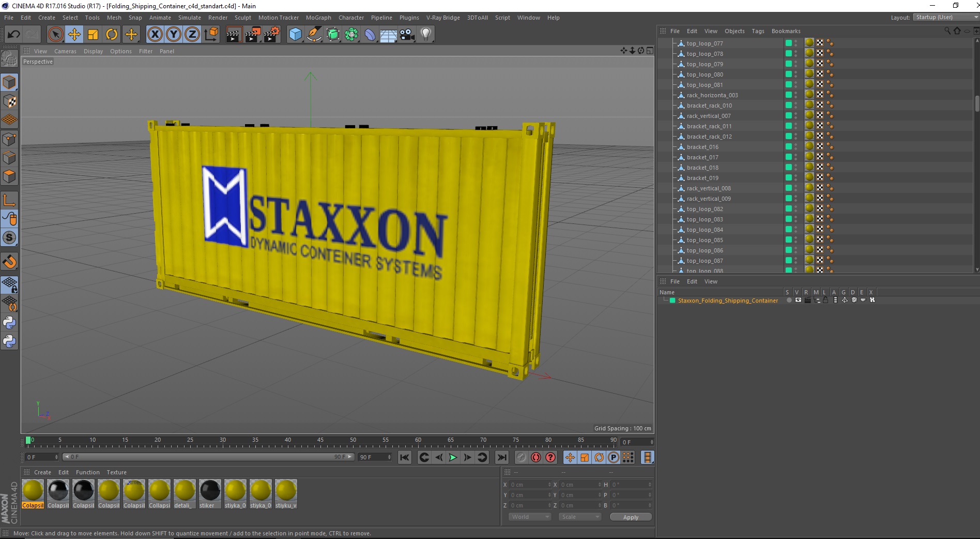Enable Polygons mode in left toolbar
980x539 pixels.
coord(9,176)
